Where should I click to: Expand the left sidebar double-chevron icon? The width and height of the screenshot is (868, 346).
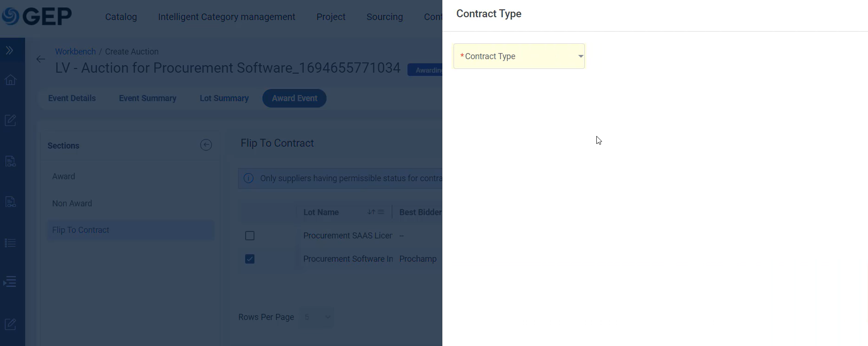[x=9, y=50]
